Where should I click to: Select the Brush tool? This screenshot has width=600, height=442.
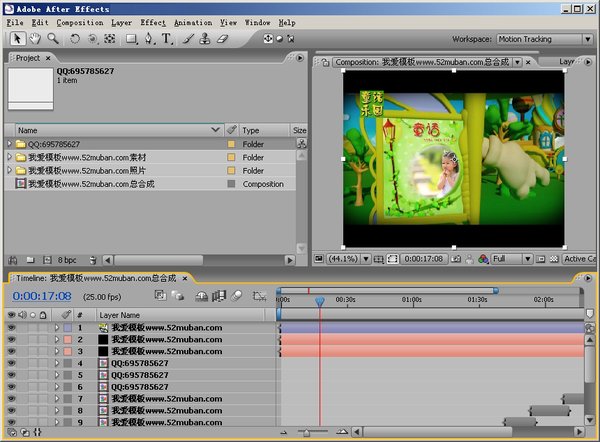[x=188, y=39]
